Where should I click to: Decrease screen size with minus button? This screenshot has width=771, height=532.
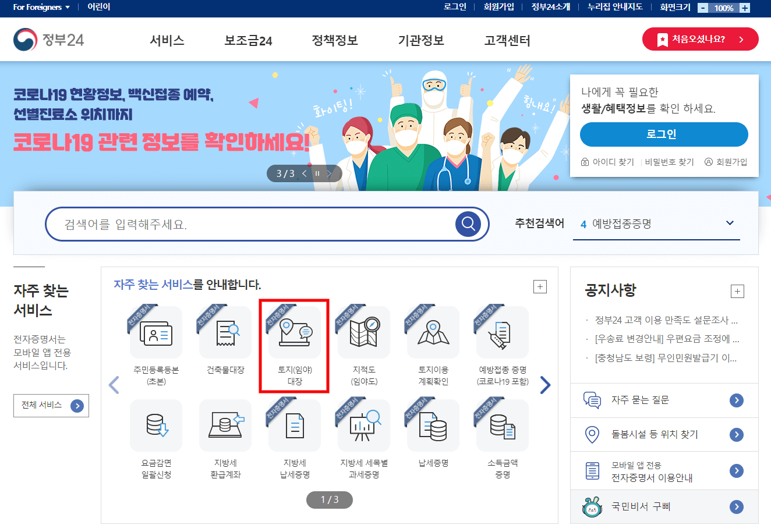point(703,8)
